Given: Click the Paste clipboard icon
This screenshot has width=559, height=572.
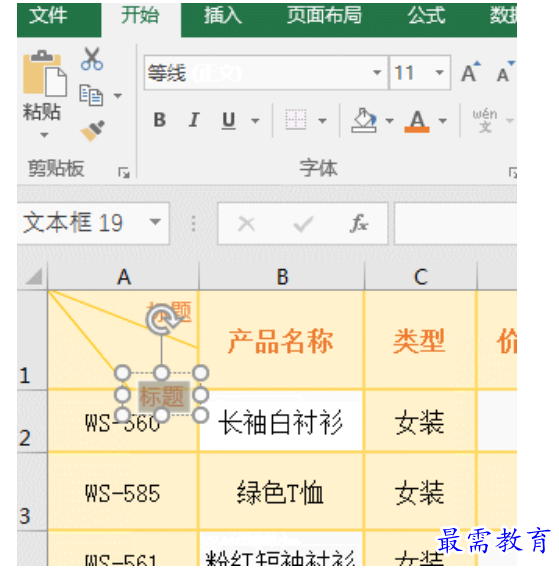Looking at the screenshot, I should point(45,73).
